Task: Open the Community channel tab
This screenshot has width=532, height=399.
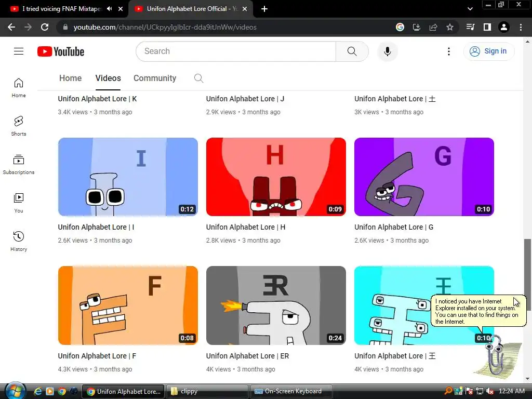Action: point(155,78)
